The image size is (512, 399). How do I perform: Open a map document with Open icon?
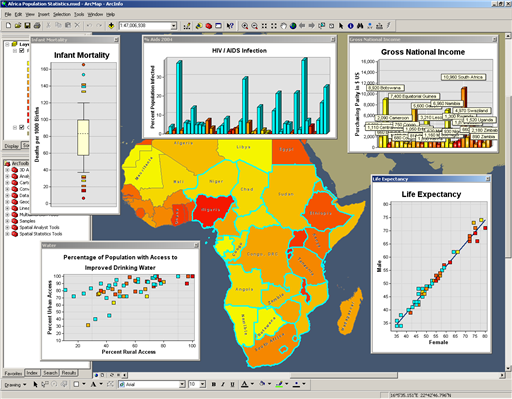[x=18, y=26]
